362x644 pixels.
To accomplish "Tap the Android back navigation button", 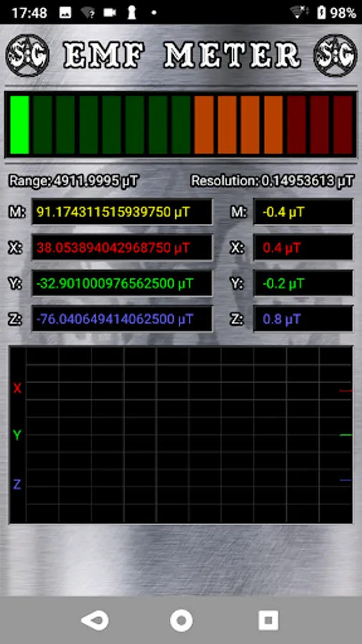I will (95, 620).
